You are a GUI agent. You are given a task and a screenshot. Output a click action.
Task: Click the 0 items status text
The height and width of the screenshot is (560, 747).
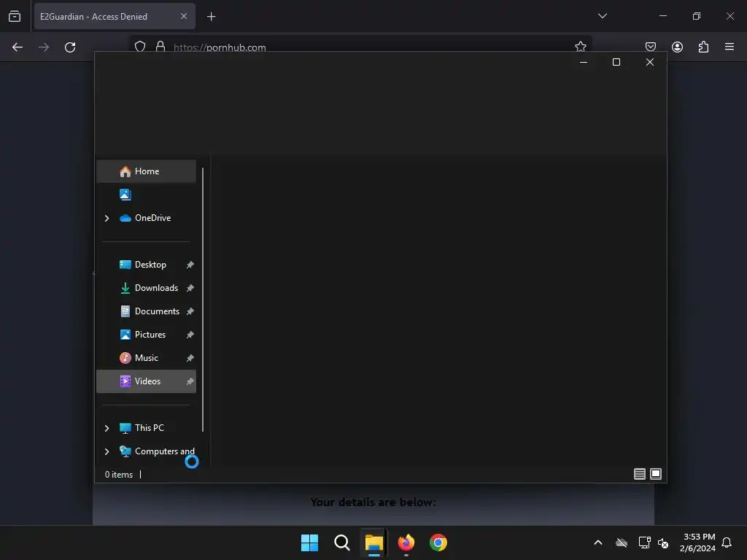119,475
